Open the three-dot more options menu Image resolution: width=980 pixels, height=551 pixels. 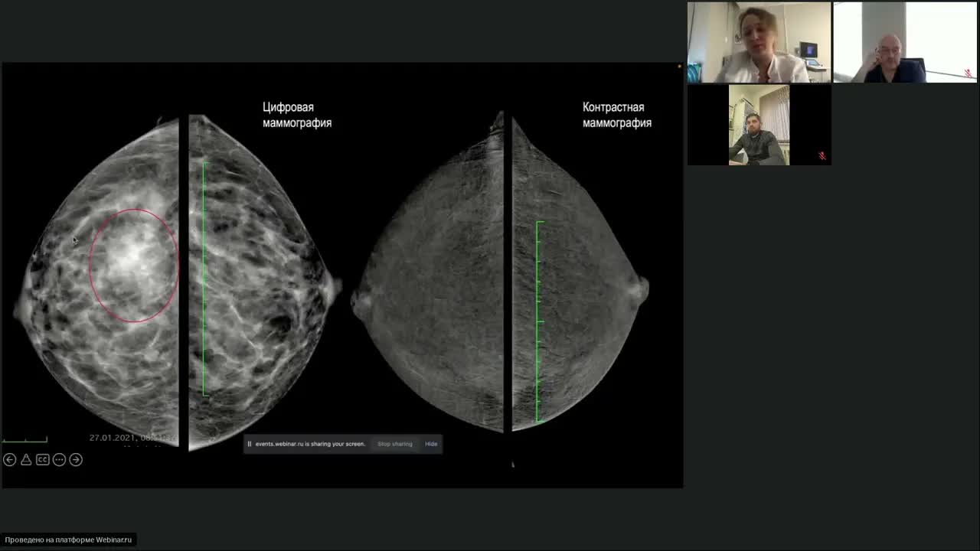point(59,460)
